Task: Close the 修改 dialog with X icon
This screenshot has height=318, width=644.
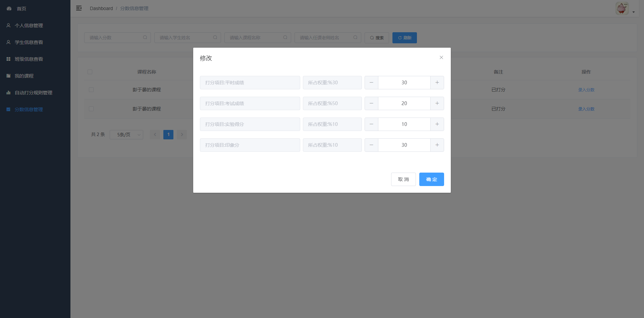Action: 441,57
